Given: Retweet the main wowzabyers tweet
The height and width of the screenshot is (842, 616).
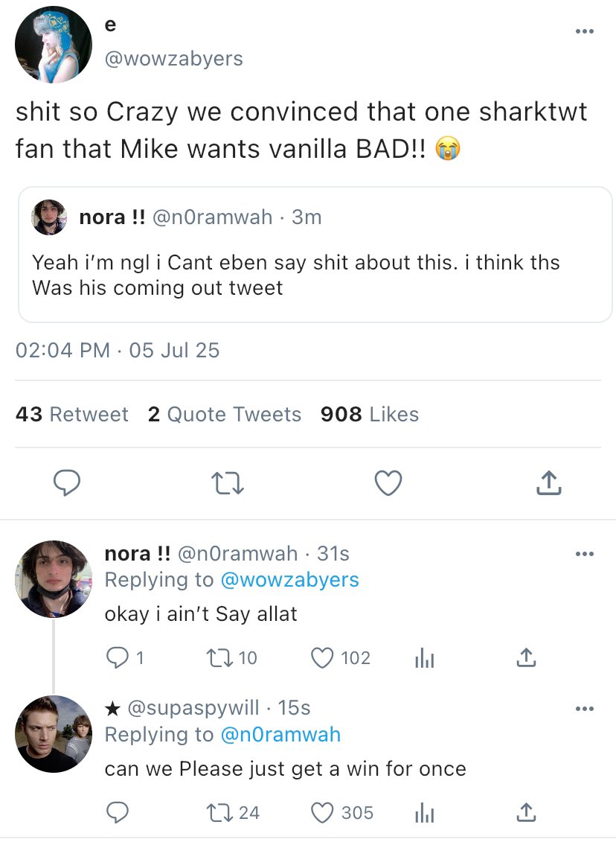Looking at the screenshot, I should click(x=228, y=484).
